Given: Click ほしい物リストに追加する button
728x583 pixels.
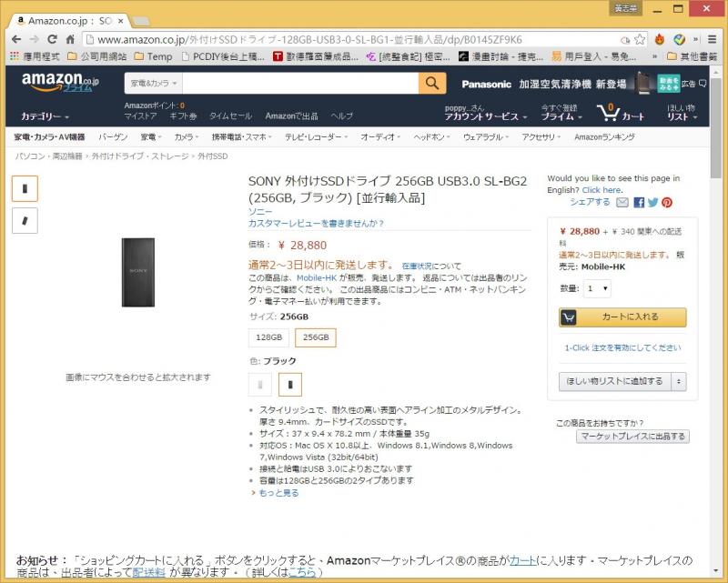Looking at the screenshot, I should [615, 382].
